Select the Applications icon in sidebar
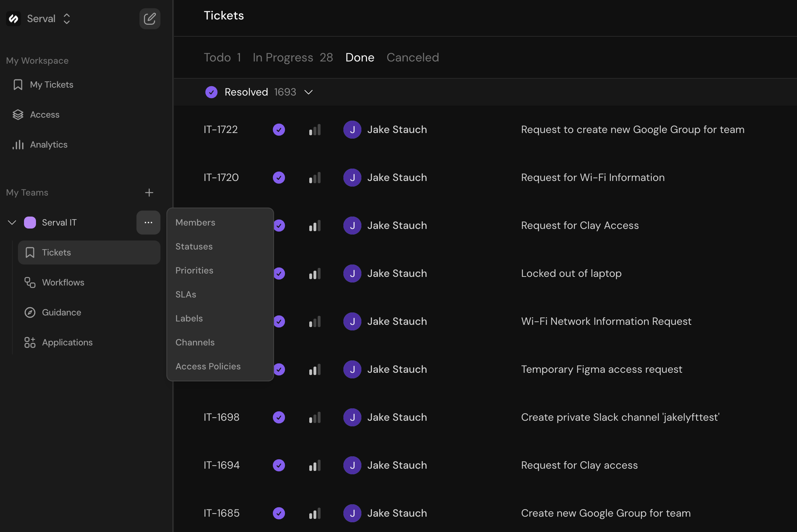This screenshot has width=797, height=532. 30,342
